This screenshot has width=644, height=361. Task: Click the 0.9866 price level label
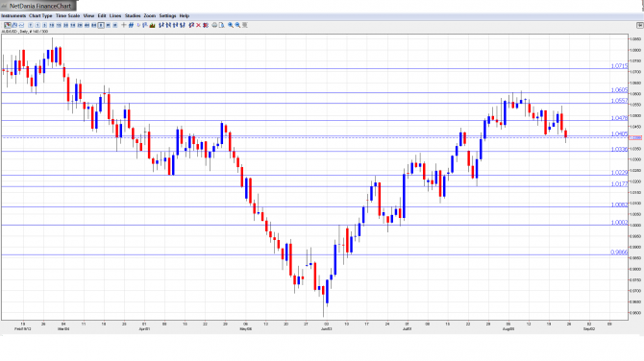tap(619, 253)
